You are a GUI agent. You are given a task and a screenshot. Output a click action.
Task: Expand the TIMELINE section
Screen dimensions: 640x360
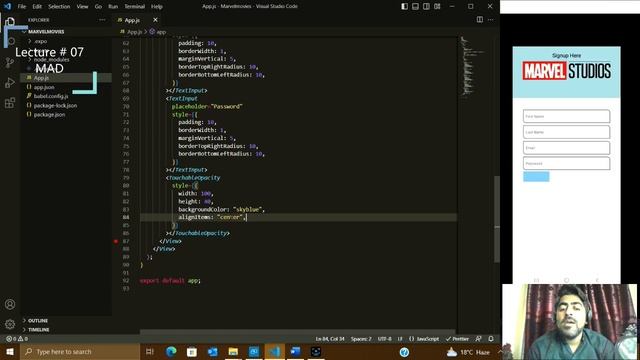click(66, 329)
